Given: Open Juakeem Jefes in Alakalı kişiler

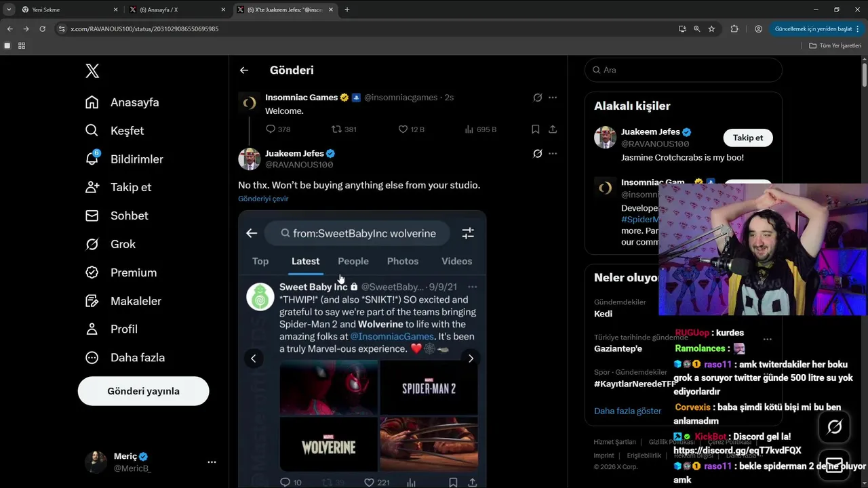Looking at the screenshot, I should [650, 132].
